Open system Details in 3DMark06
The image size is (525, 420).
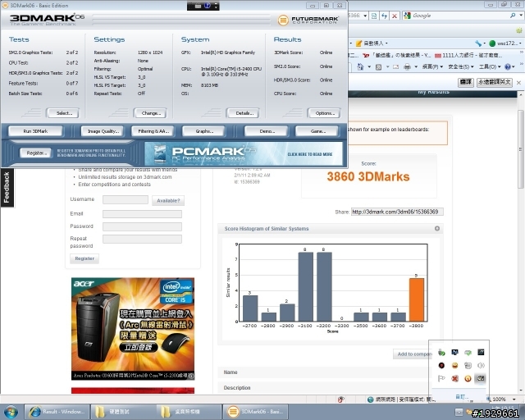point(244,113)
